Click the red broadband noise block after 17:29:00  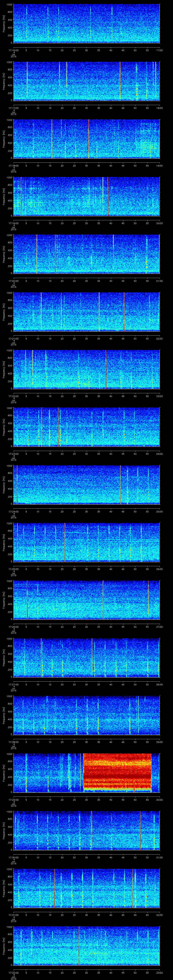click(x=117, y=772)
